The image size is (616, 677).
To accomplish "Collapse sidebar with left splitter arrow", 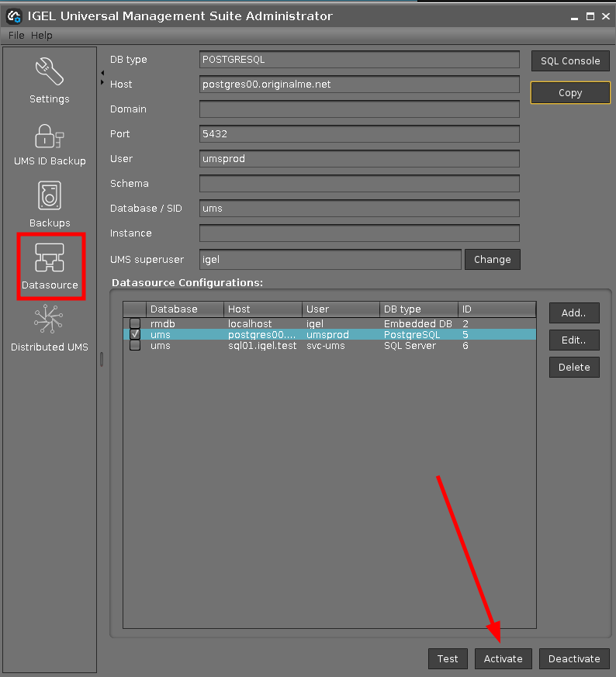I will [x=102, y=72].
